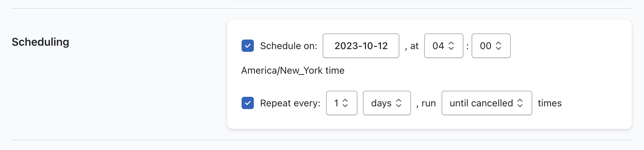
Task: Click the ", run" text after days
Action: tap(426, 103)
